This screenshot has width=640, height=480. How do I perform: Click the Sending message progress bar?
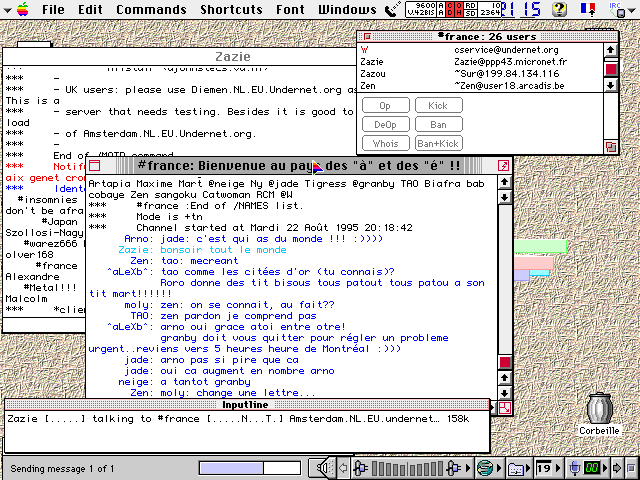[250, 468]
